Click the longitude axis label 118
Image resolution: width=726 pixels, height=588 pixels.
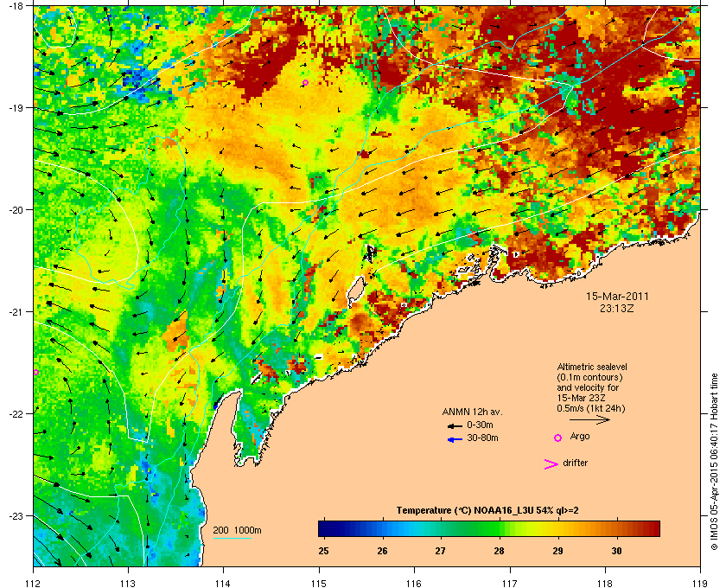pyautogui.click(x=605, y=583)
